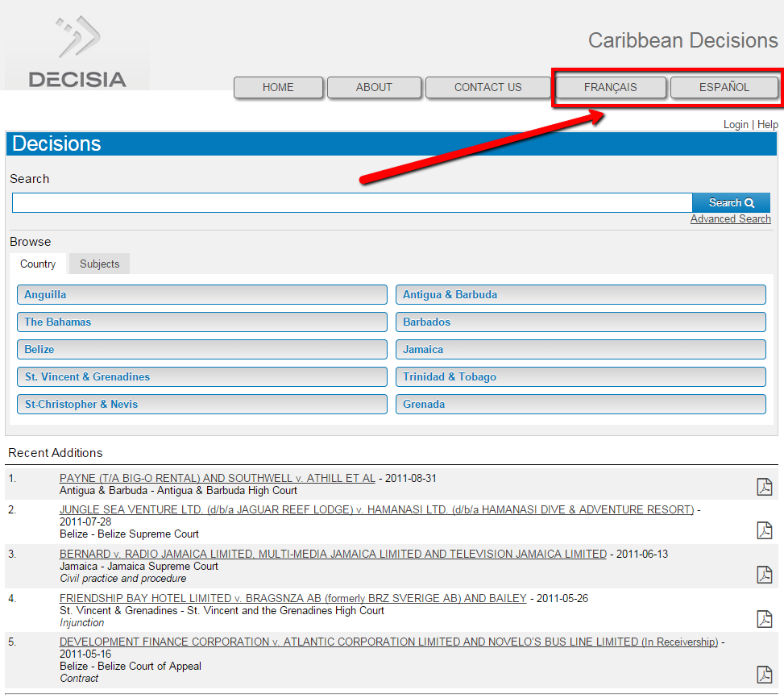Download PDF of Bernard v. Radio Jamaica

click(764, 574)
